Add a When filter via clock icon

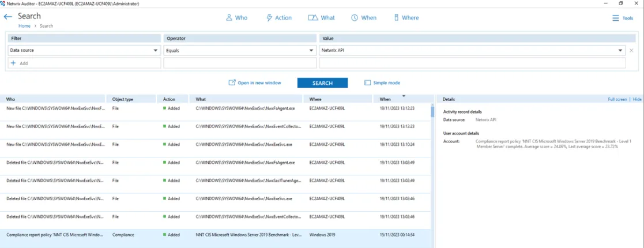(x=355, y=18)
